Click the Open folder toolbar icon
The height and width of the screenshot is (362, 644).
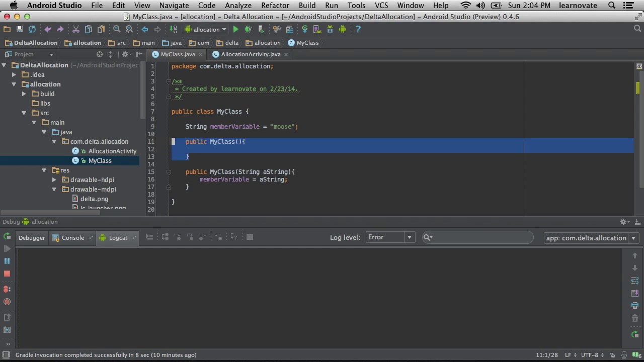[7, 30]
